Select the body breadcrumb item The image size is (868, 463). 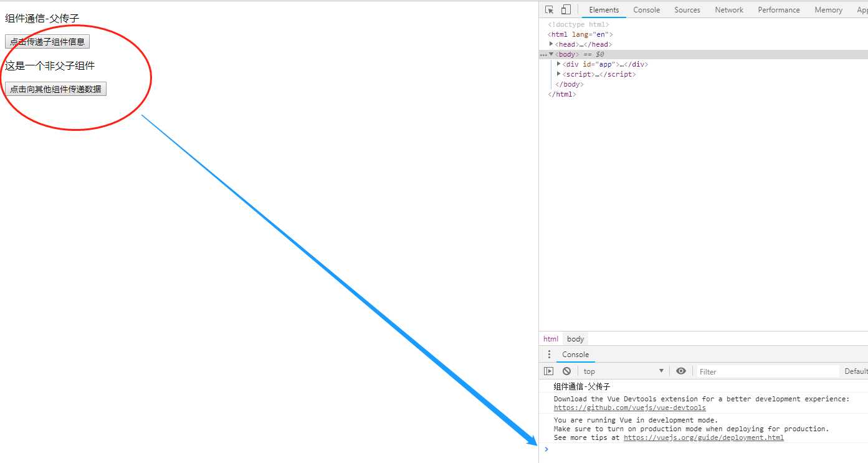click(x=575, y=339)
